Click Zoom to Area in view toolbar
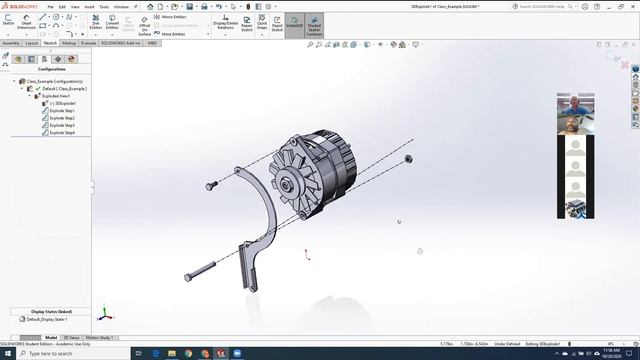Image resolution: width=640 pixels, height=360 pixels. pyautogui.click(x=319, y=44)
